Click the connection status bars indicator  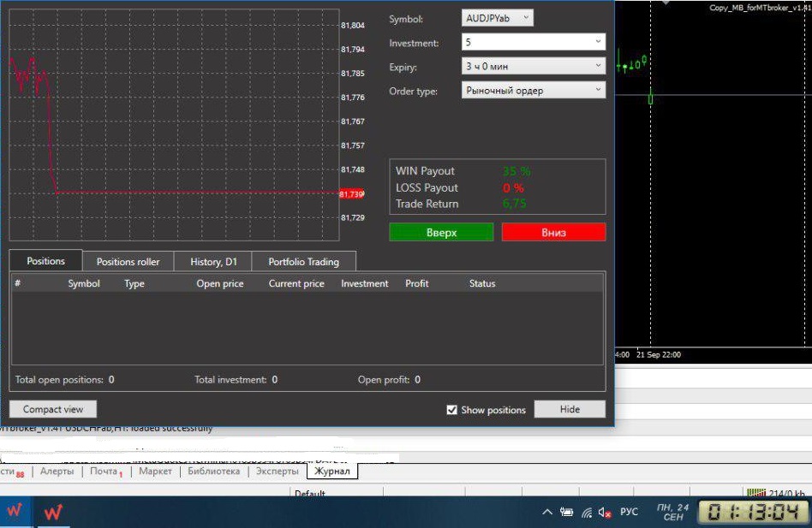(755, 493)
